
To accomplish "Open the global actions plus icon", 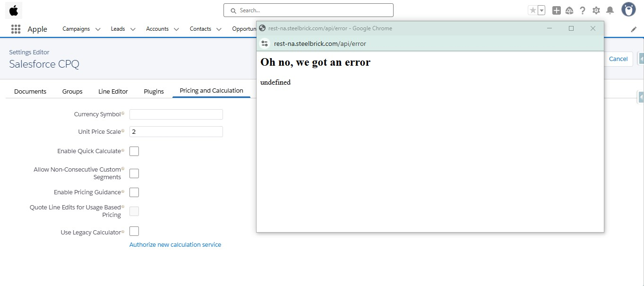I will [x=557, y=10].
